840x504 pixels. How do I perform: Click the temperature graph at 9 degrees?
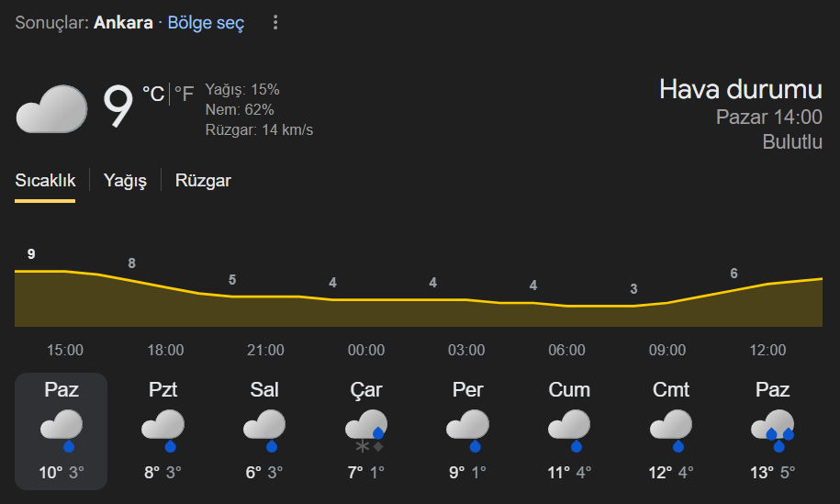pyautogui.click(x=32, y=271)
